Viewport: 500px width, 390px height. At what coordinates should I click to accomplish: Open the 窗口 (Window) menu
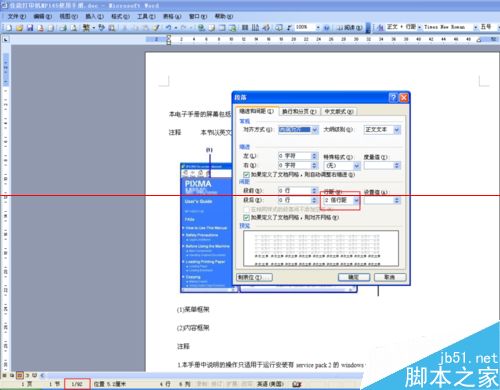198,16
